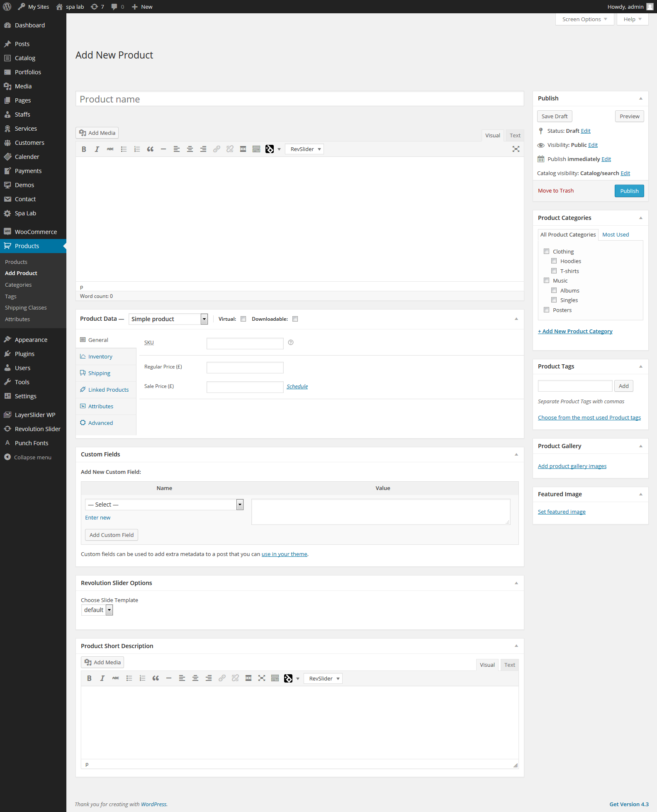Check the T-shirts category
Viewport: 657px width, 812px height.
554,271
